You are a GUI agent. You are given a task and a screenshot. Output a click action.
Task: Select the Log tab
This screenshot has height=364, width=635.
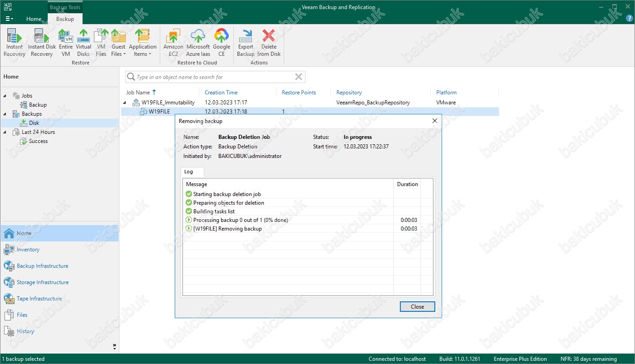point(188,172)
